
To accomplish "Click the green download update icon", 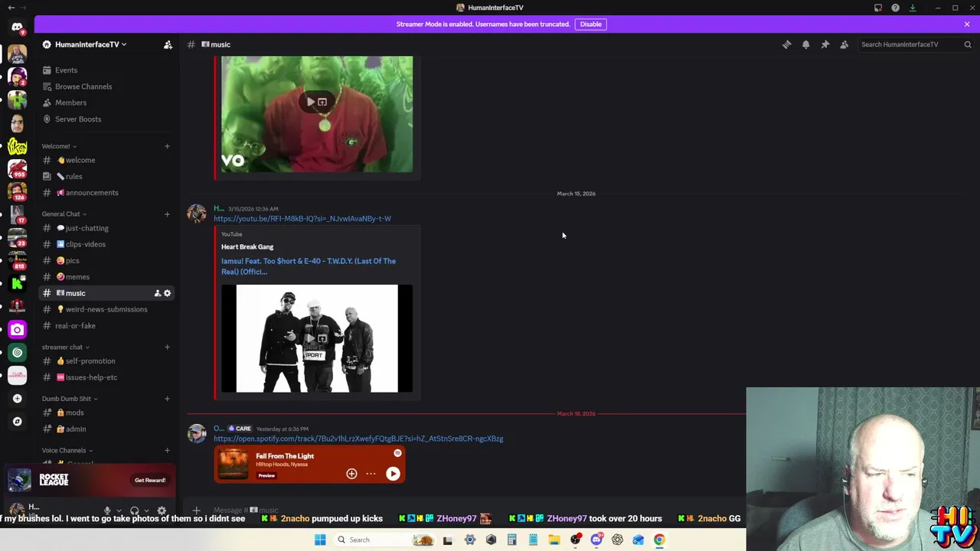I will (913, 8).
